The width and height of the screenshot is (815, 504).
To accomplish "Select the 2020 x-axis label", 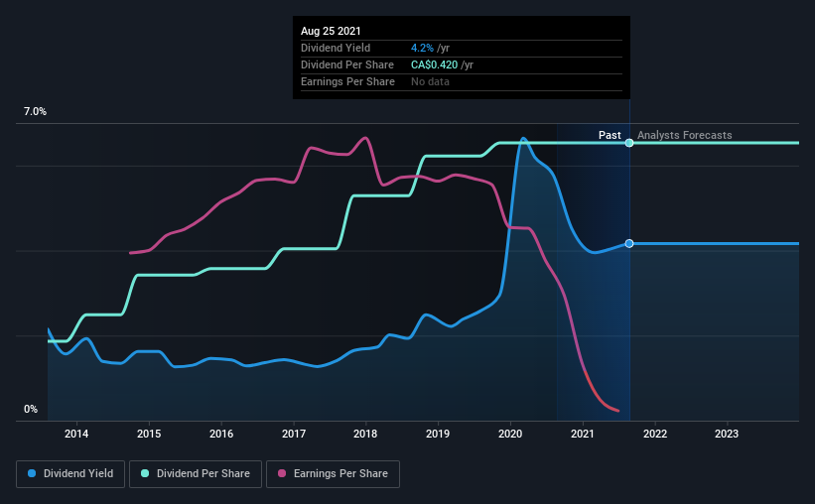I will pyautogui.click(x=510, y=434).
